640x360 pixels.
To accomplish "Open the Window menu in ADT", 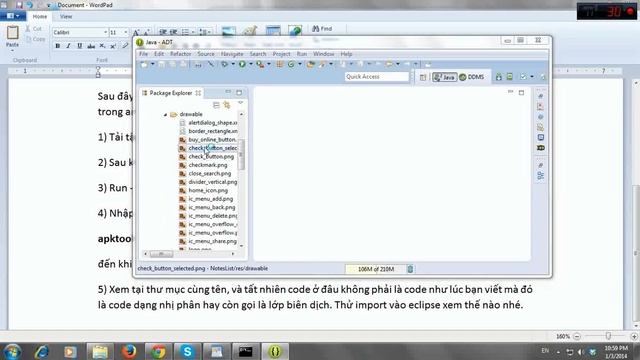I will [324, 54].
